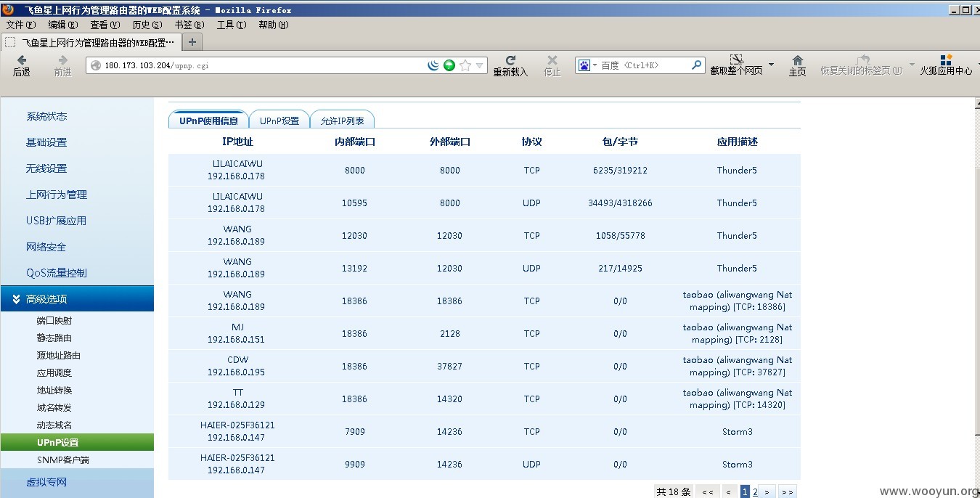Open the 文件 menu
Screen dimensions: 980x498
(x=21, y=25)
